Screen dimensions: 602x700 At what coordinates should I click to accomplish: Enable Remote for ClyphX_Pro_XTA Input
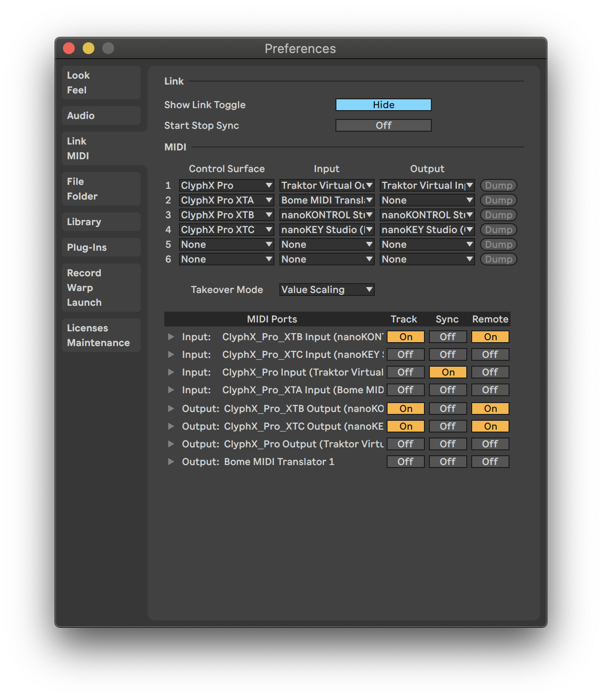click(x=490, y=390)
